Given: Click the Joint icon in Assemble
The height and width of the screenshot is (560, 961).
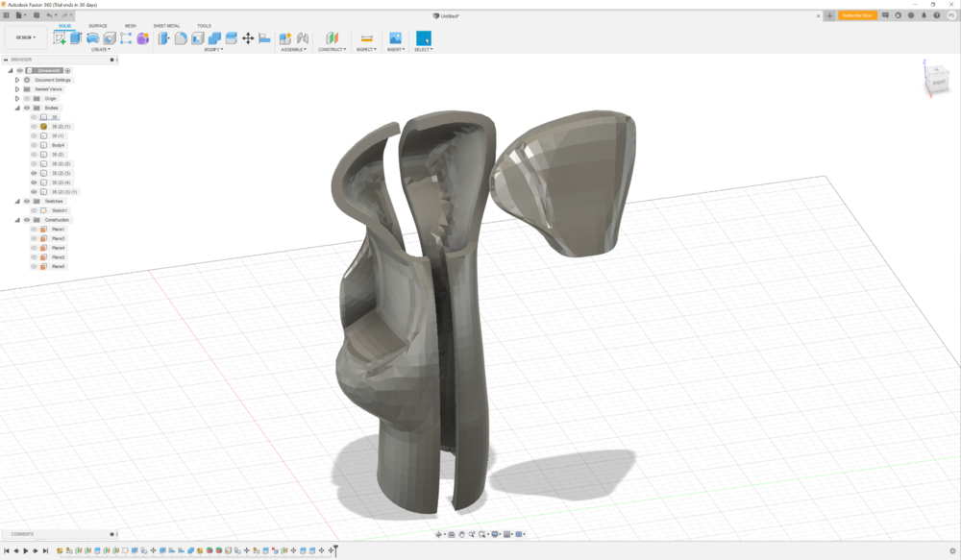Looking at the screenshot, I should click(302, 38).
